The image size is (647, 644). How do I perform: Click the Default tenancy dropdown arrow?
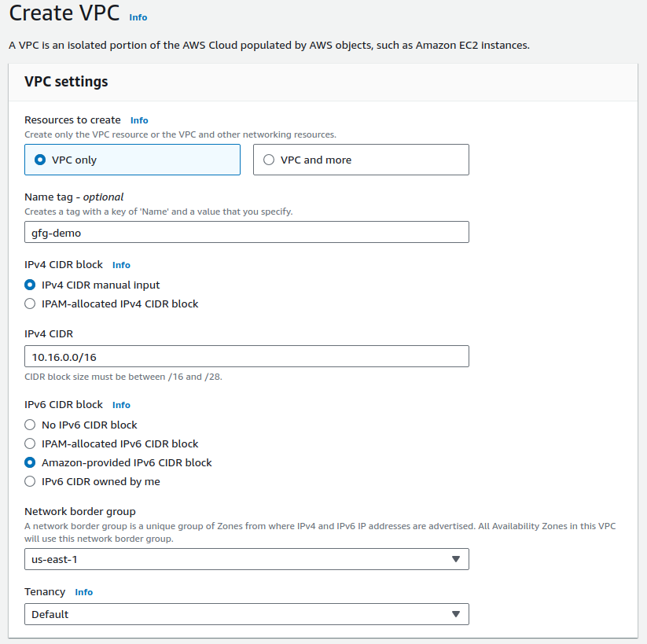coord(455,614)
